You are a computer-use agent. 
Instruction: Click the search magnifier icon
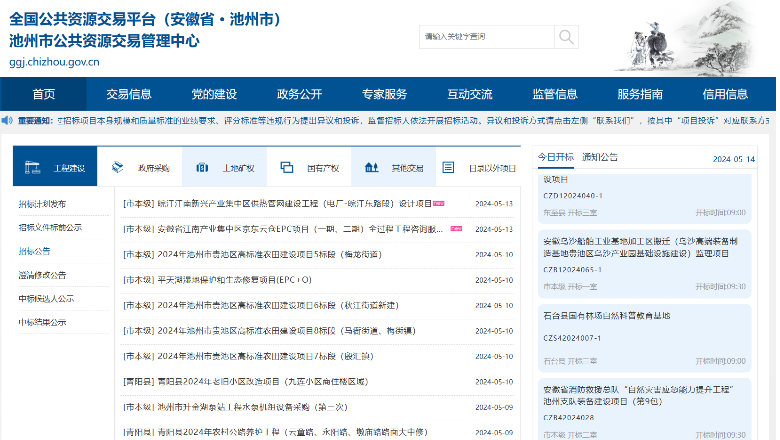[x=565, y=38]
